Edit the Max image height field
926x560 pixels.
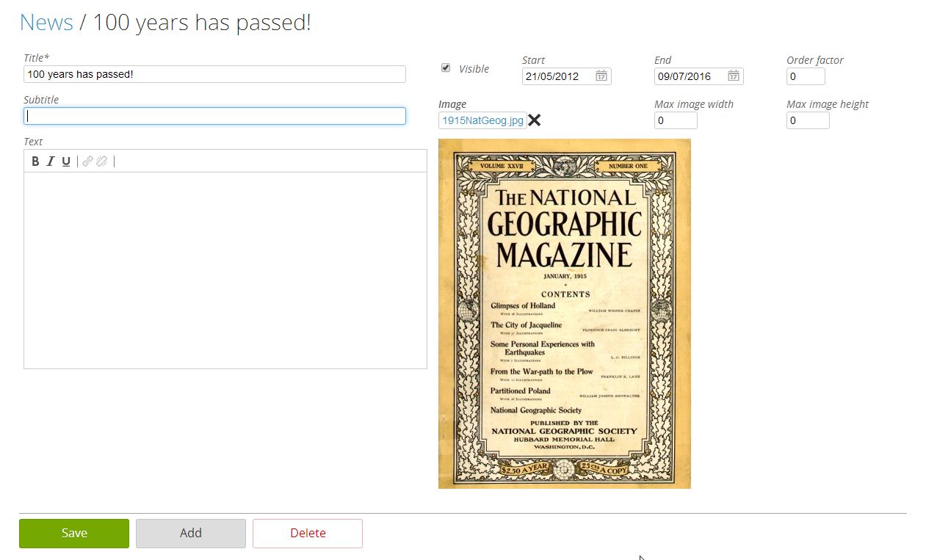[x=808, y=120]
